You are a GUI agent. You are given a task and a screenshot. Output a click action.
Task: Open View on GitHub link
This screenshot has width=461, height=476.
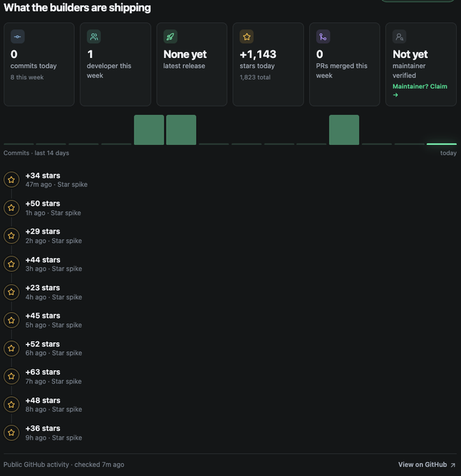[x=427, y=465]
